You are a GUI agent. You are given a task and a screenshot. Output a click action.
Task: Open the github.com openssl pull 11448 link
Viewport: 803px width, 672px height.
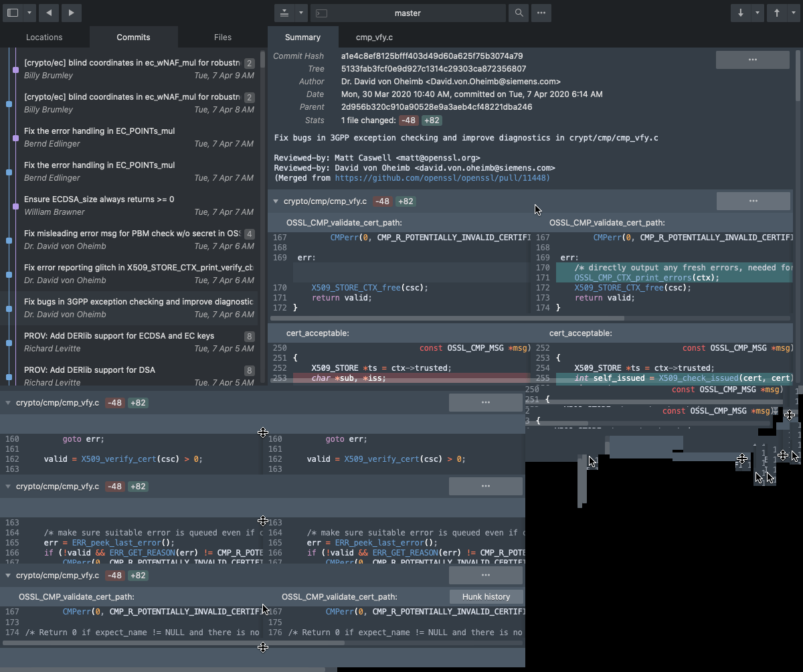click(x=442, y=178)
